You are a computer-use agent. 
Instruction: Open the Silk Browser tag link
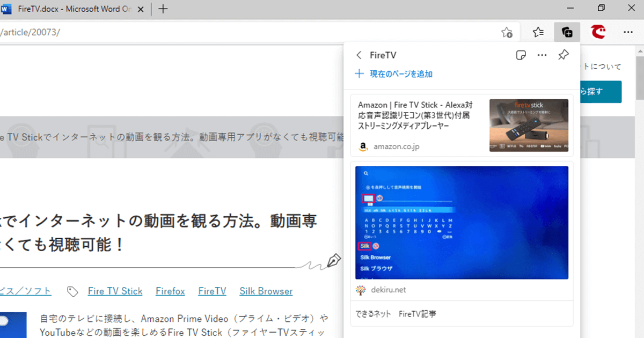click(x=266, y=291)
